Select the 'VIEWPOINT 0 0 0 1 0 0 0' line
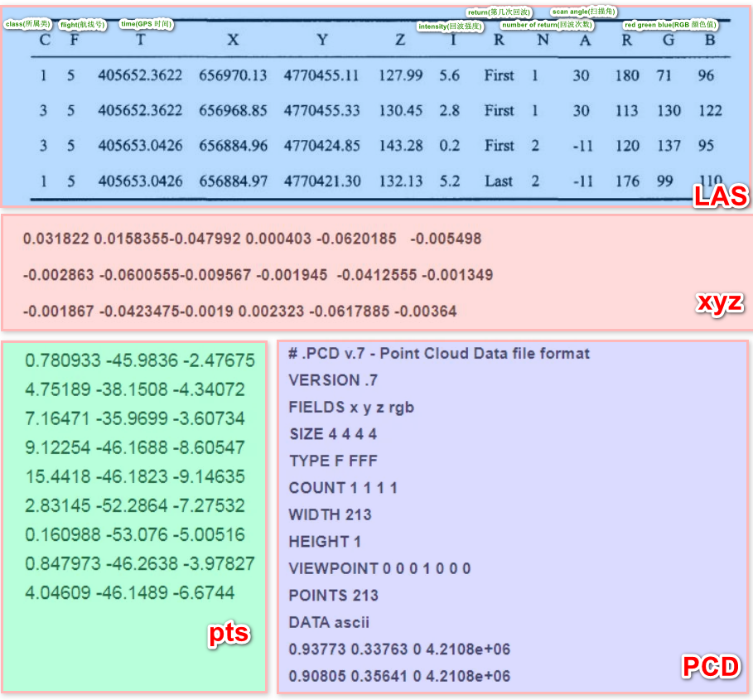753x700 pixels. [379, 568]
